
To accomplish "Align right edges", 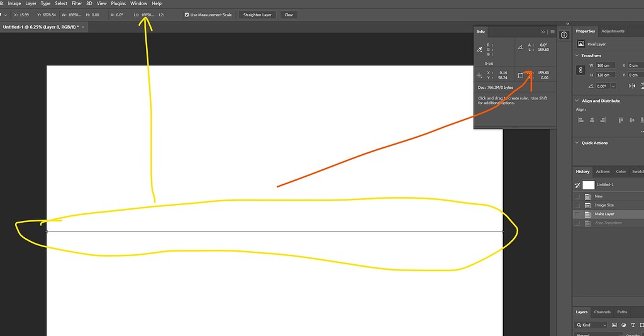I will tap(603, 120).
